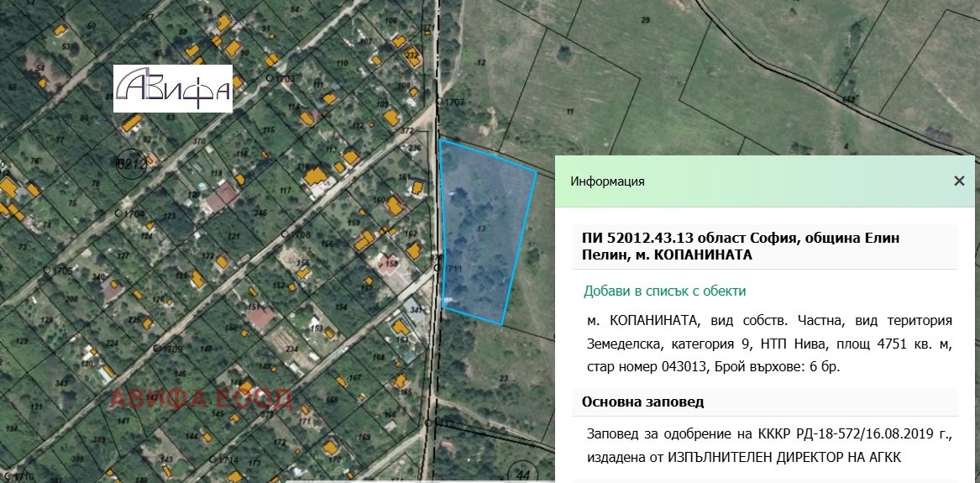Select survey point marker 1714
The height and width of the screenshot is (483, 980).
212,460
